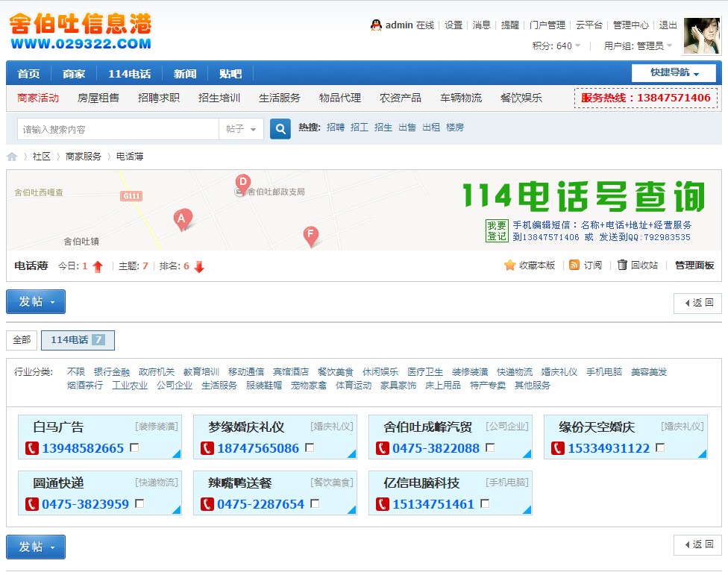Open 商家服务 in the breadcrumb

click(83, 157)
